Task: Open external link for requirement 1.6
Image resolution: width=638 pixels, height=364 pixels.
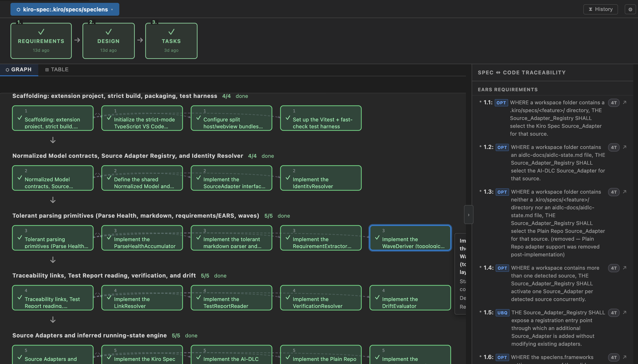Action: coord(625,358)
